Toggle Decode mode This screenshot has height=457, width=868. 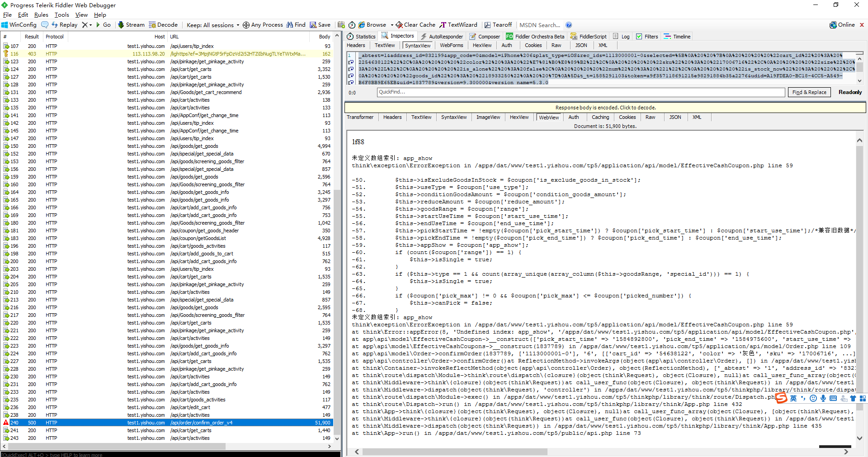[x=163, y=25]
